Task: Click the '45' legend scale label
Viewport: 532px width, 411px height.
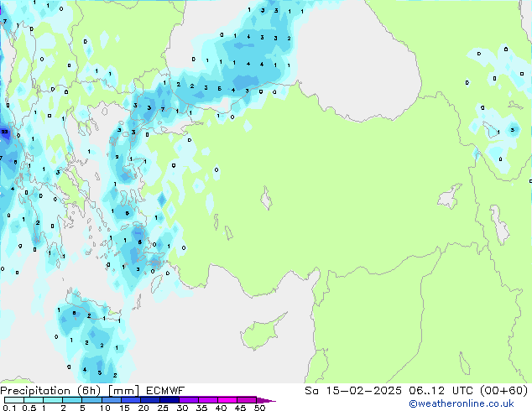Action: tap(240, 408)
